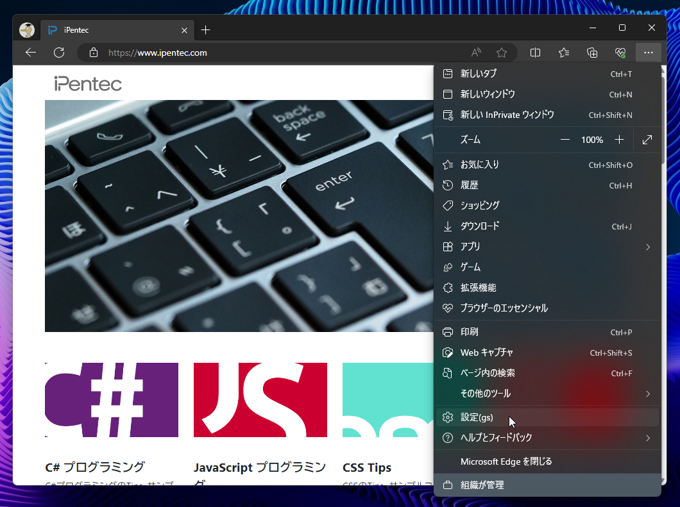Screen dimensions: 680x507
Task: Open the Collections toolbar icon
Action: (592, 52)
